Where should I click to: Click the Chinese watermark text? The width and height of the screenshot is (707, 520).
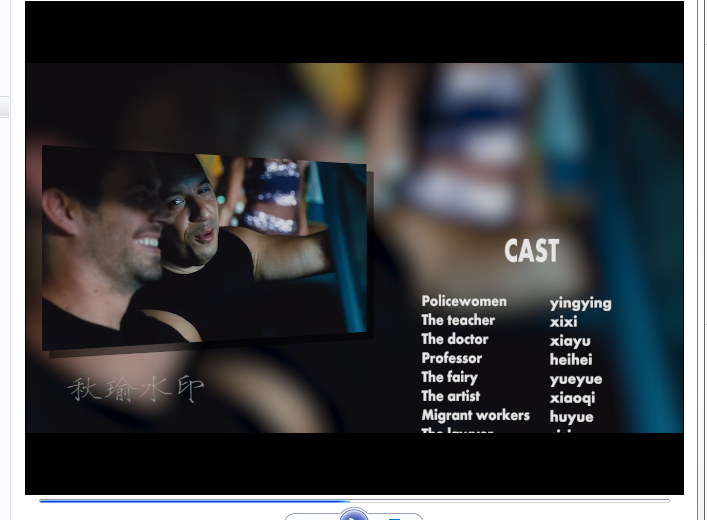(135, 389)
